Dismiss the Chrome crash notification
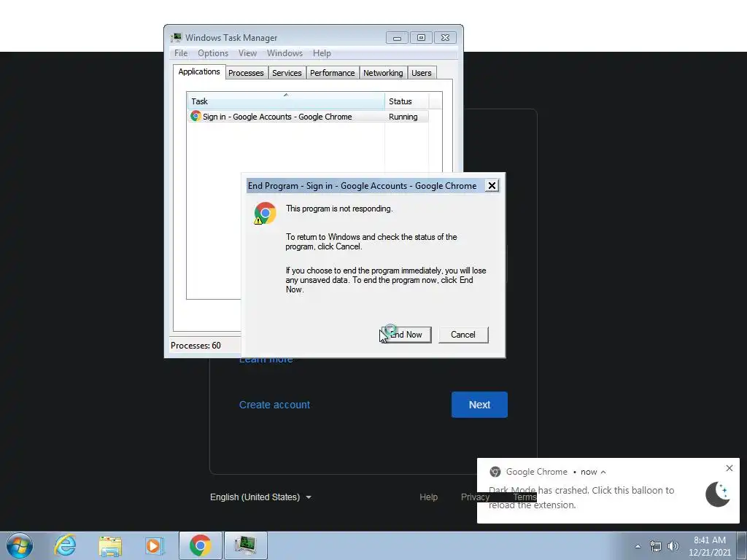Viewport: 747px width, 560px height. click(x=729, y=468)
